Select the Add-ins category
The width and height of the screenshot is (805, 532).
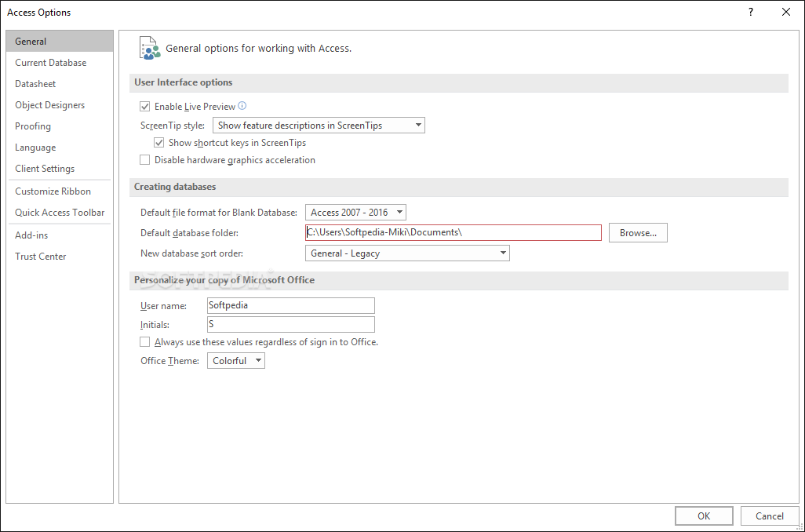point(60,235)
